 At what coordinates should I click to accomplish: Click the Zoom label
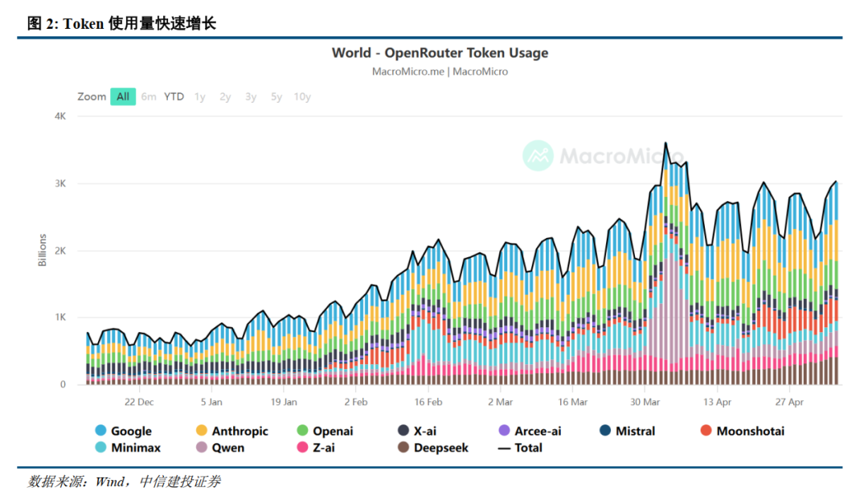(92, 96)
